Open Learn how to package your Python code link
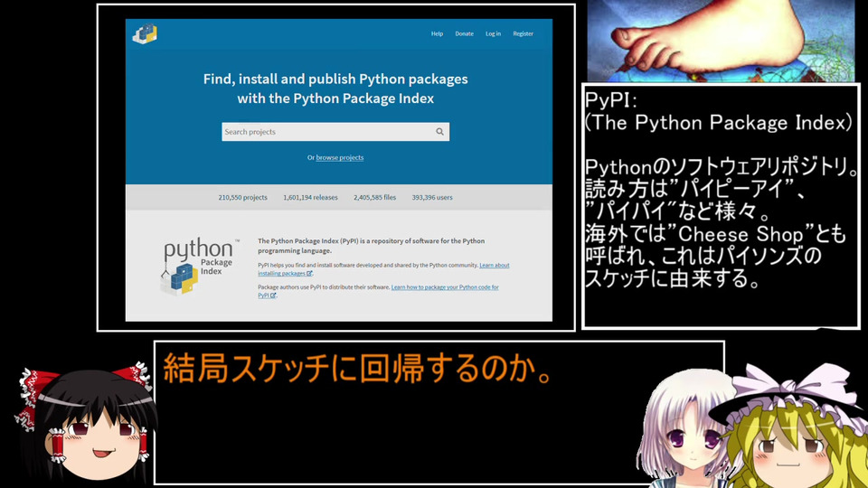This screenshot has width=868, height=488. point(378,291)
